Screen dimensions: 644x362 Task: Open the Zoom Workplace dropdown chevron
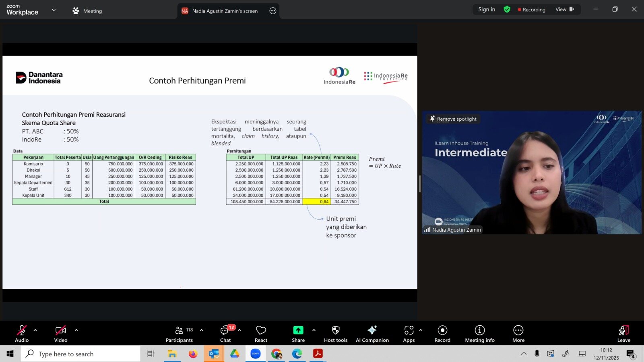tap(54, 10)
